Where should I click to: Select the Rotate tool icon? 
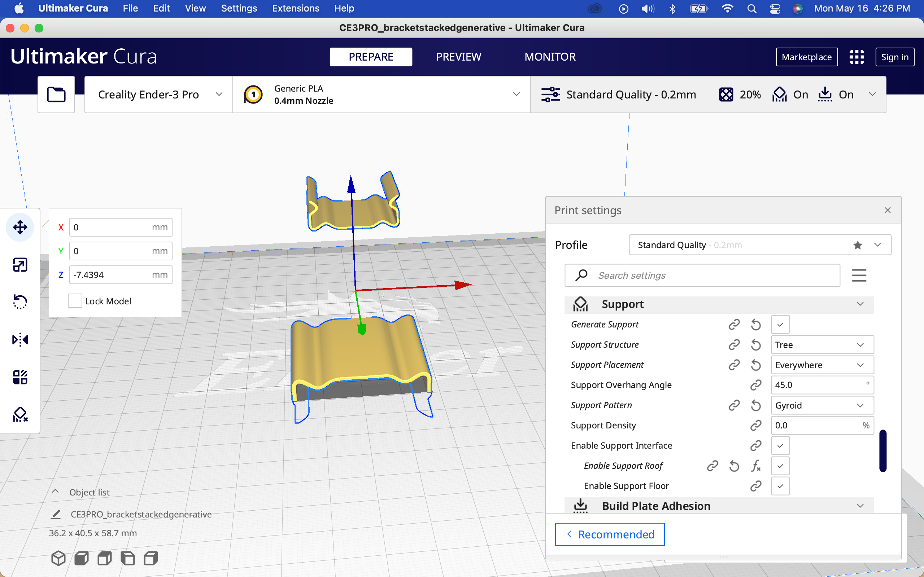point(20,302)
